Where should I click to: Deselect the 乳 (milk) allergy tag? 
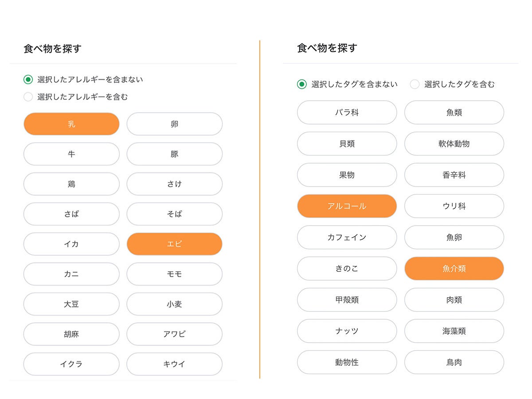point(71,124)
